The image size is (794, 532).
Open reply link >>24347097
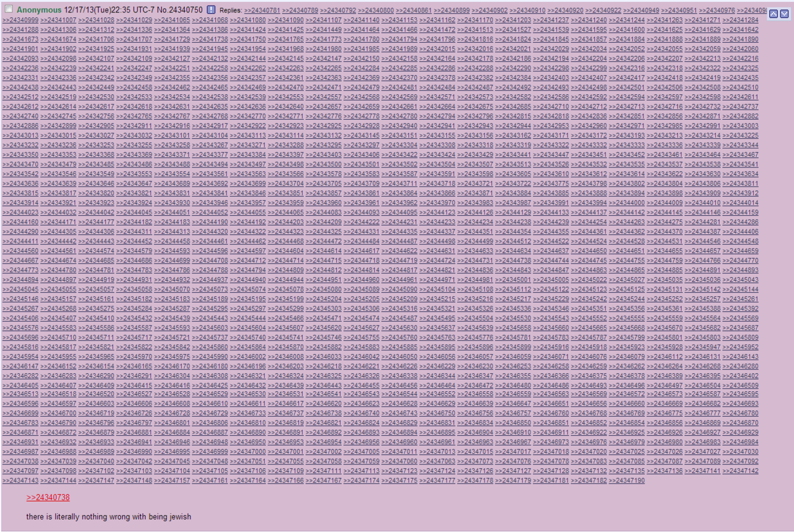point(20,471)
